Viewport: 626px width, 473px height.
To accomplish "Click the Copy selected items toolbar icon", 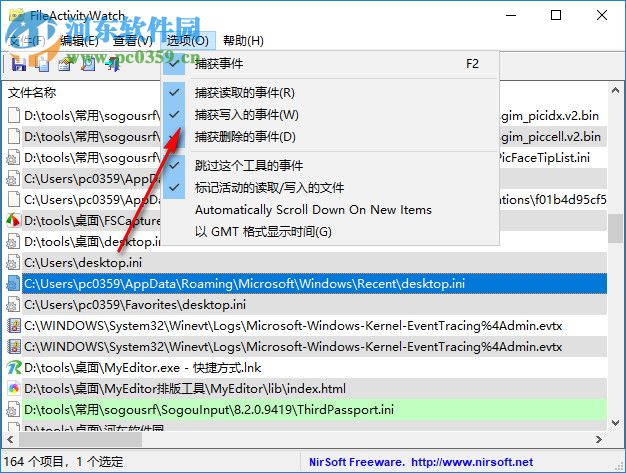I will 42,64.
